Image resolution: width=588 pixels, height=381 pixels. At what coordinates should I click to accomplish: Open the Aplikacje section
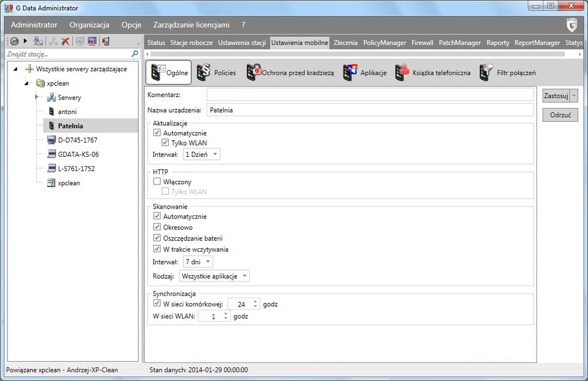pos(365,72)
